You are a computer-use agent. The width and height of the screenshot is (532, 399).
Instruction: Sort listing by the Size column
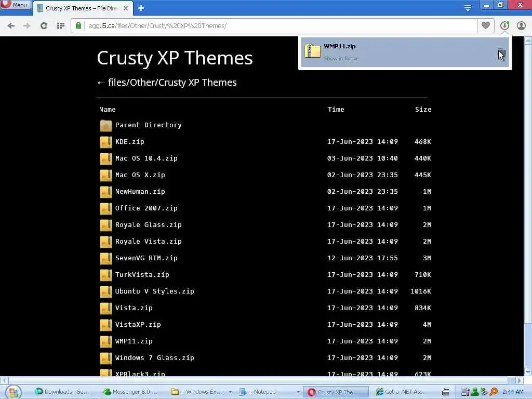click(423, 109)
